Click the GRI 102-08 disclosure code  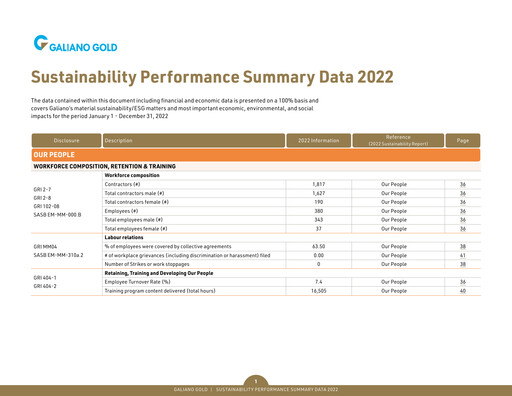tap(46, 206)
